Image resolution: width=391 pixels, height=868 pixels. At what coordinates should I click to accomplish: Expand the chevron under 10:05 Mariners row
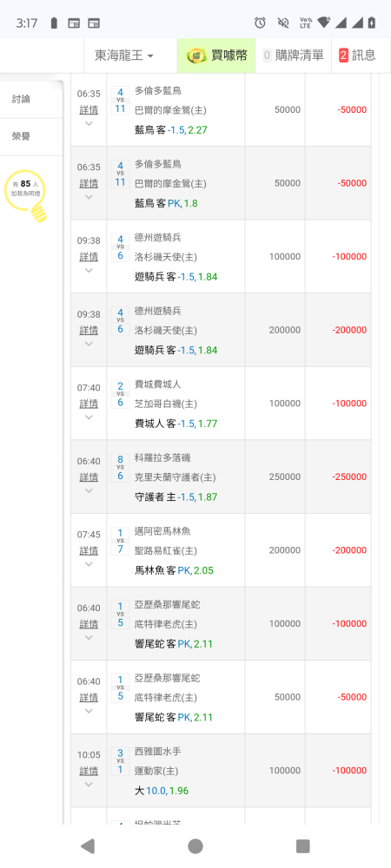tap(89, 785)
